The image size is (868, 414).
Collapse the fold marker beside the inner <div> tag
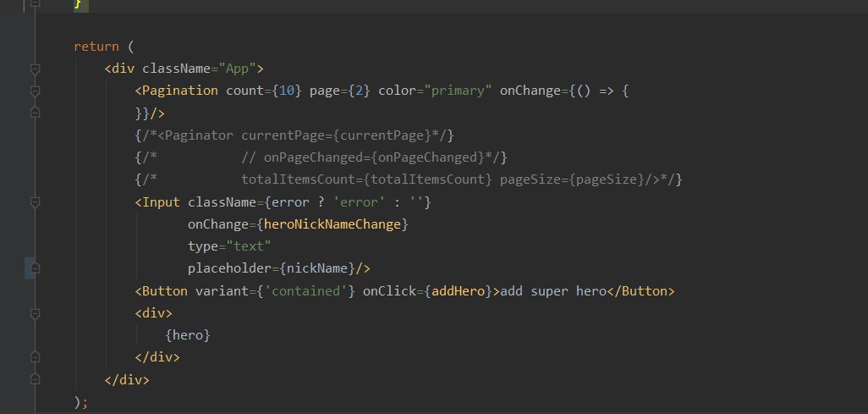click(x=35, y=314)
